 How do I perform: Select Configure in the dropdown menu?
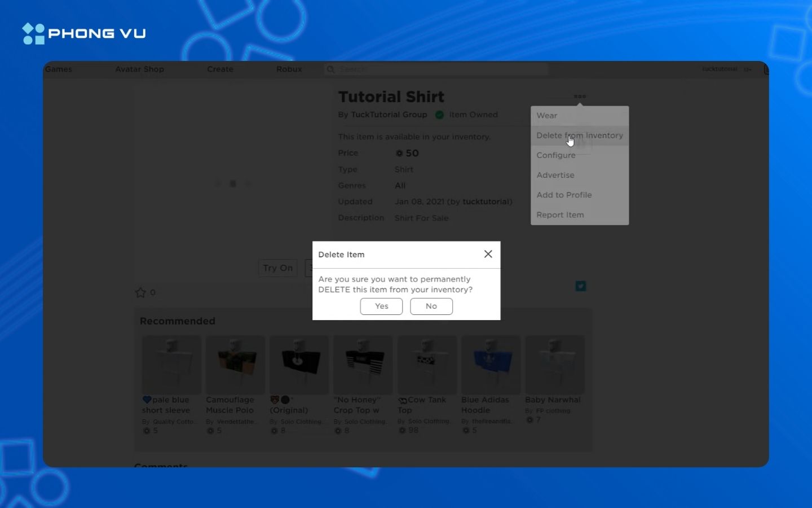tap(556, 155)
